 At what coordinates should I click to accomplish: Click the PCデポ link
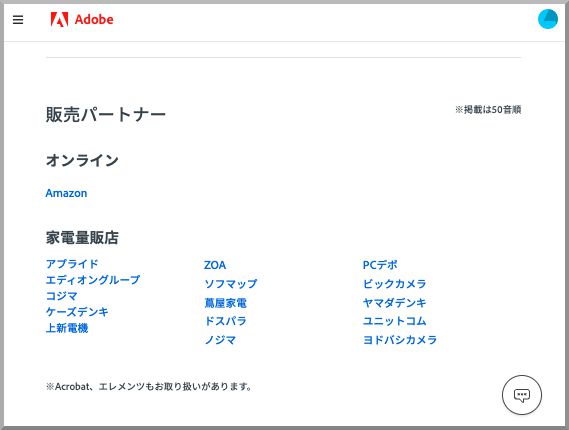pyautogui.click(x=380, y=265)
